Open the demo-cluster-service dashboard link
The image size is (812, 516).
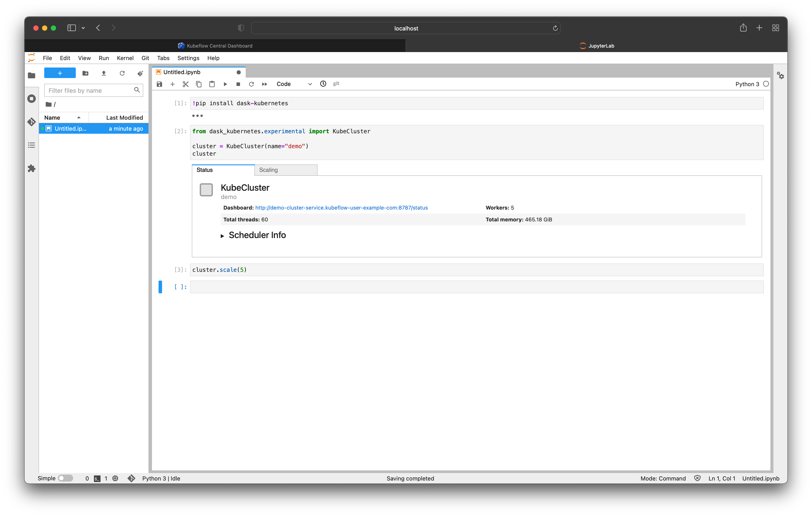click(x=341, y=208)
